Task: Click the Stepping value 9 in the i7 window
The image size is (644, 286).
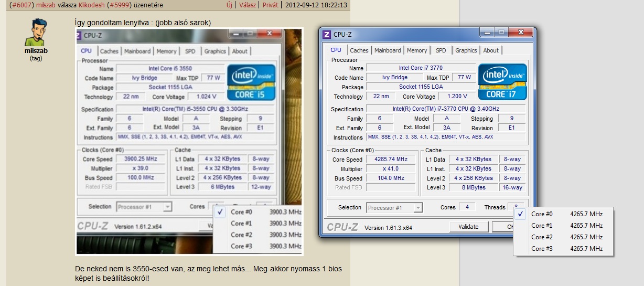Action: tap(511, 119)
